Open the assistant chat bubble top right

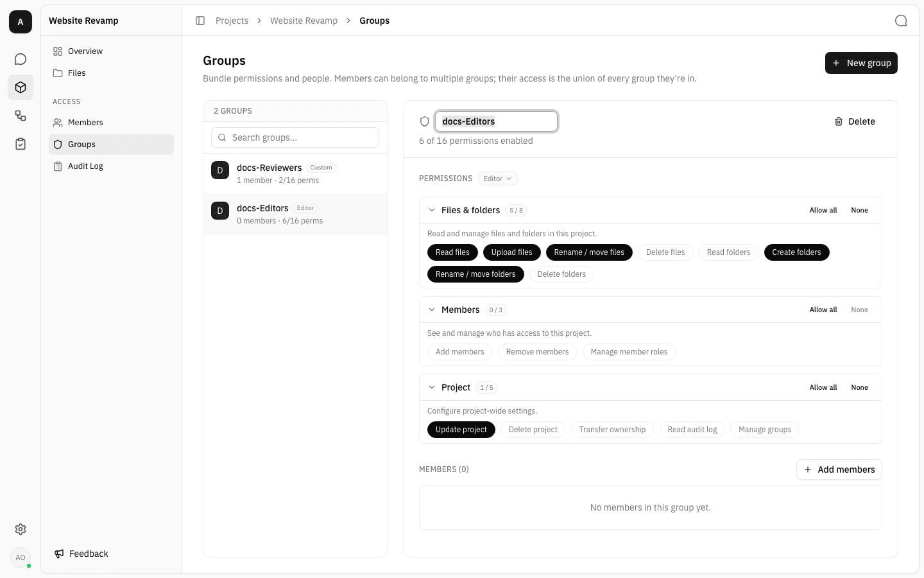[x=901, y=21]
